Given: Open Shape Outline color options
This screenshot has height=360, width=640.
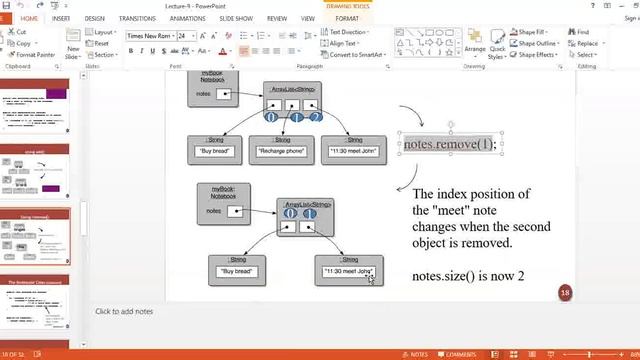Looking at the screenshot, I should [535, 43].
